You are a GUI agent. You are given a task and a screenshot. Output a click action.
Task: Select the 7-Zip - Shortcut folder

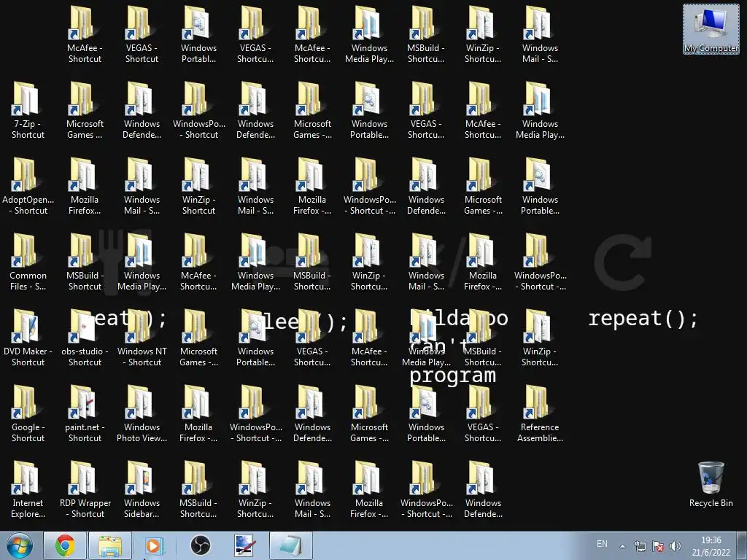[28, 111]
